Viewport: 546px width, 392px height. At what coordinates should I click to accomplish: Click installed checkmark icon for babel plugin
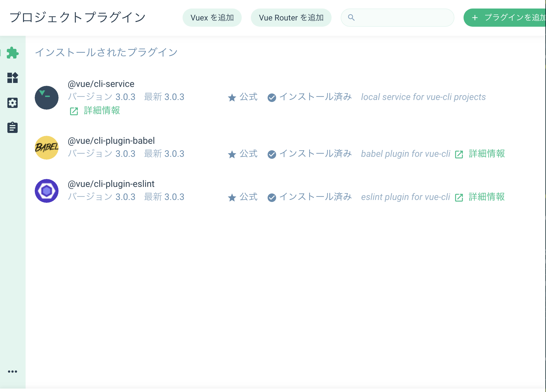272,155
